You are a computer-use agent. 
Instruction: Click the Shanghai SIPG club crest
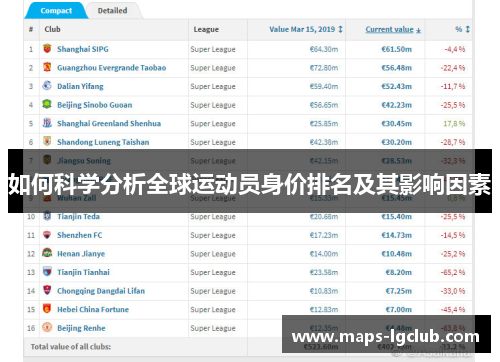47,49
